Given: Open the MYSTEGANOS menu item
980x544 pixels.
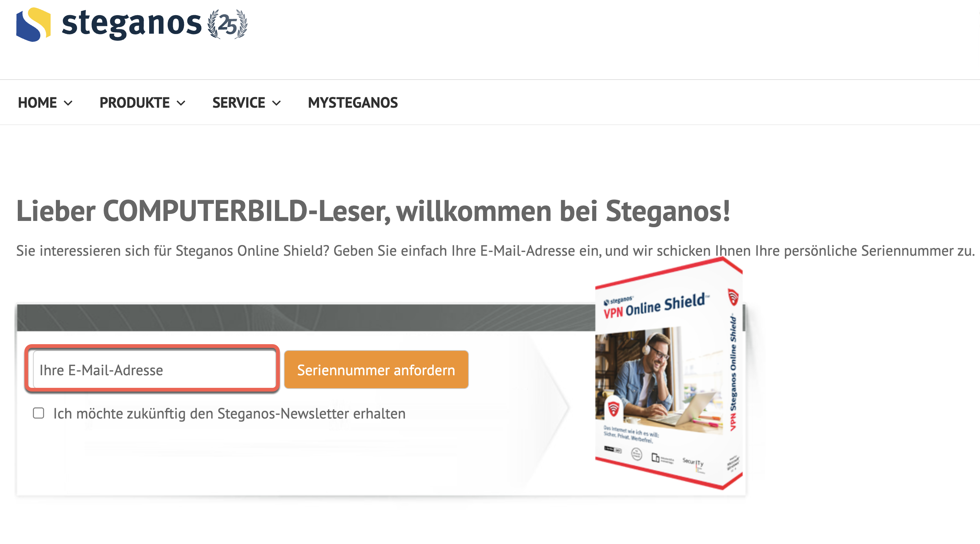Looking at the screenshot, I should pos(353,103).
